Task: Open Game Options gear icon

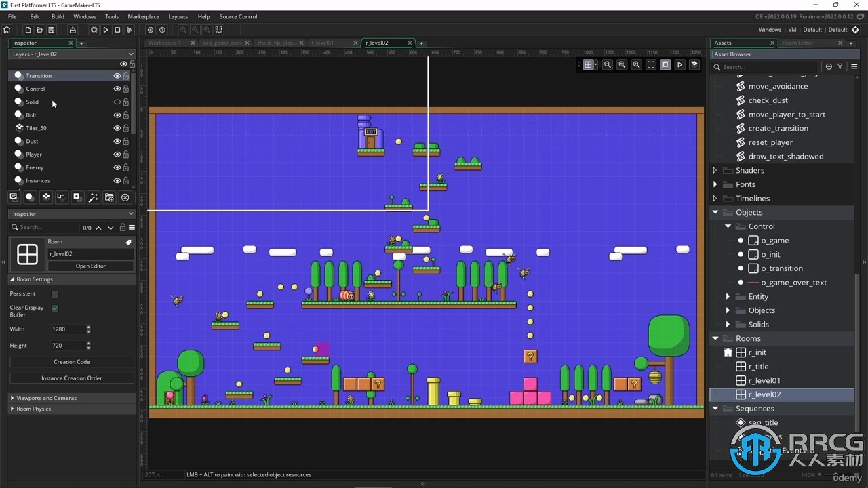Action: click(151, 30)
